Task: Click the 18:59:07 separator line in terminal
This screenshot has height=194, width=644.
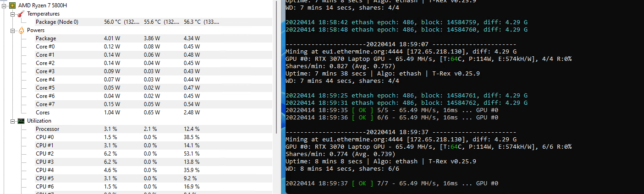Action: point(401,44)
